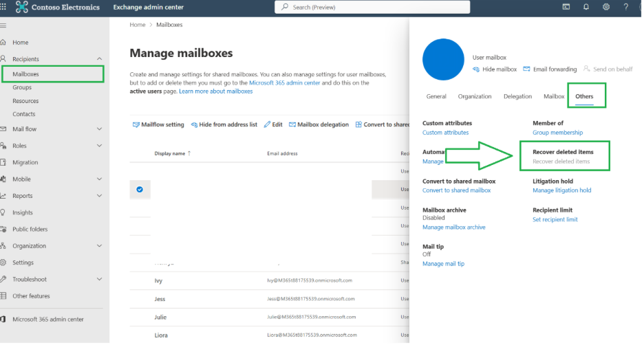Toggle the hamburger navigation menu icon
The image size is (644, 345).
pos(3,25)
